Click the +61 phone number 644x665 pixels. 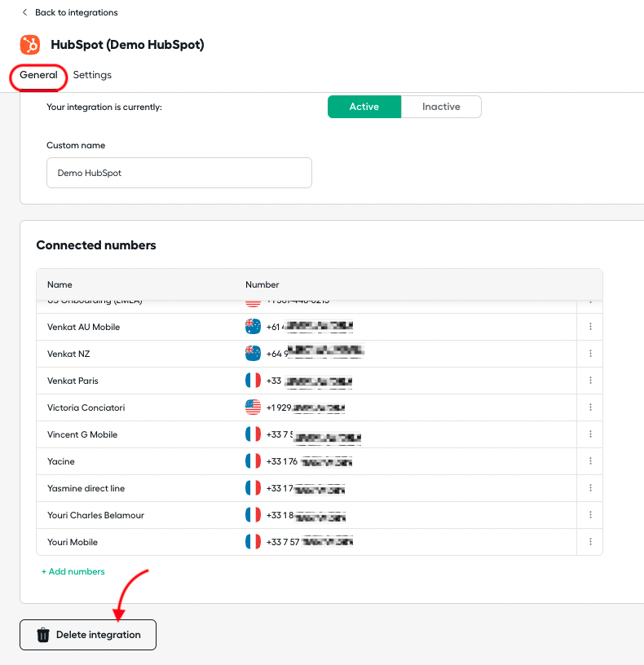[309, 327]
